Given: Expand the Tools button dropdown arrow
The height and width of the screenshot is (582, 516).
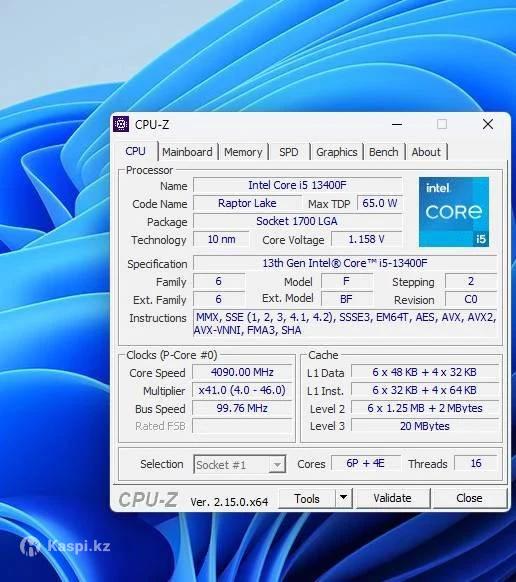Looking at the screenshot, I should coord(344,498).
